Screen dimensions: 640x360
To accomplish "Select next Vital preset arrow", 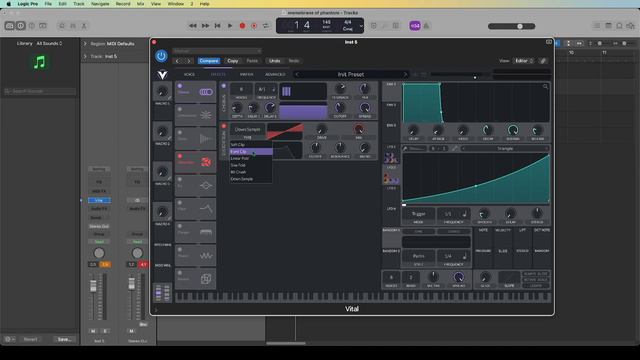I will (x=405, y=74).
